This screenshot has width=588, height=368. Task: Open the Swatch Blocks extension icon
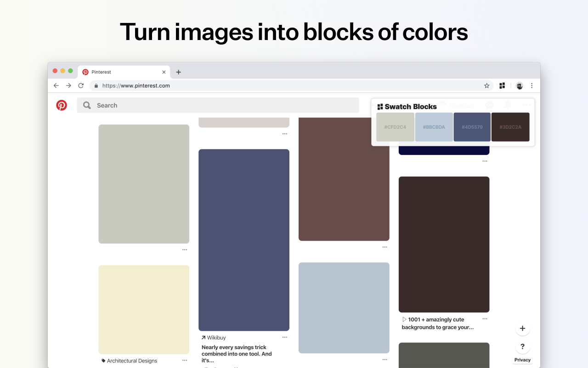click(x=502, y=86)
